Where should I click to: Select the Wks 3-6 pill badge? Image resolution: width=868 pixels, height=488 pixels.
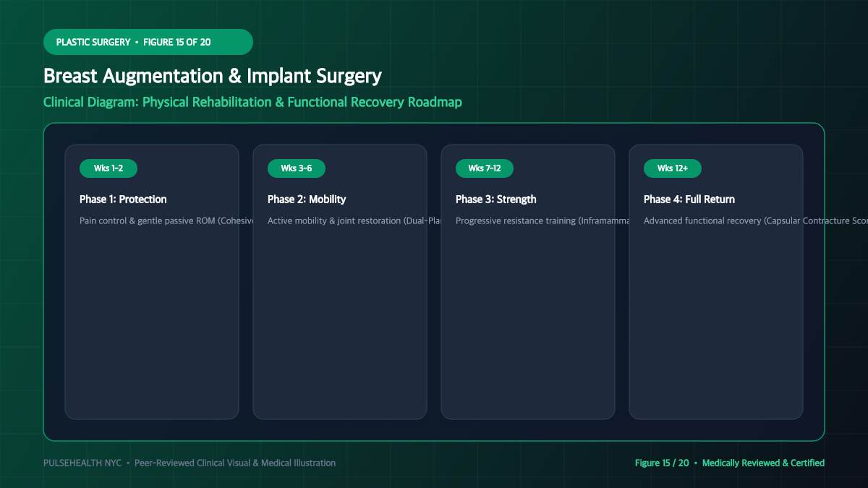297,168
